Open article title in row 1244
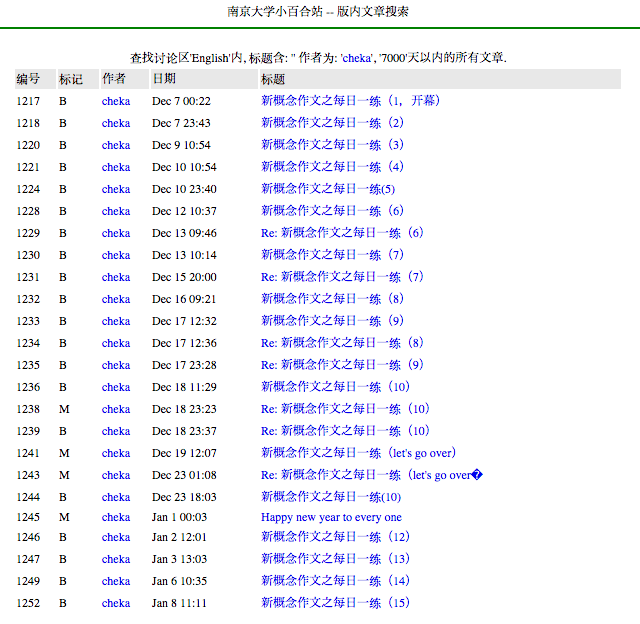The width and height of the screenshot is (640, 624). click(x=331, y=497)
